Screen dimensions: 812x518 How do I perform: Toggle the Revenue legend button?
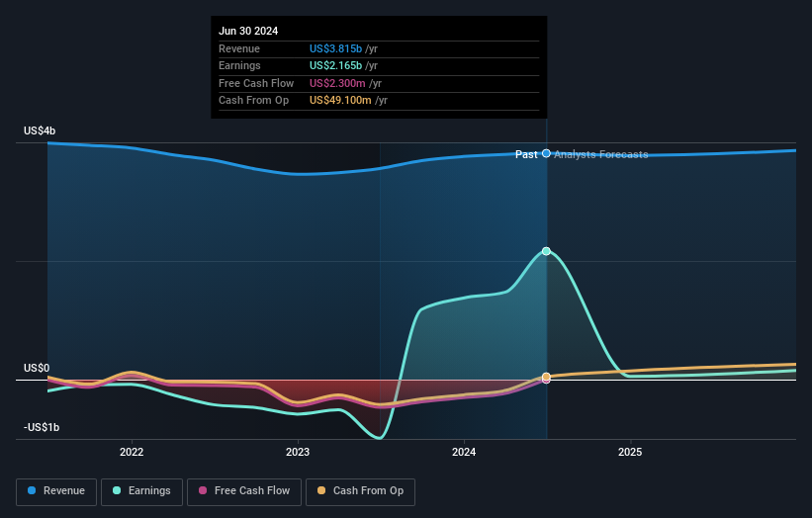pyautogui.click(x=56, y=491)
